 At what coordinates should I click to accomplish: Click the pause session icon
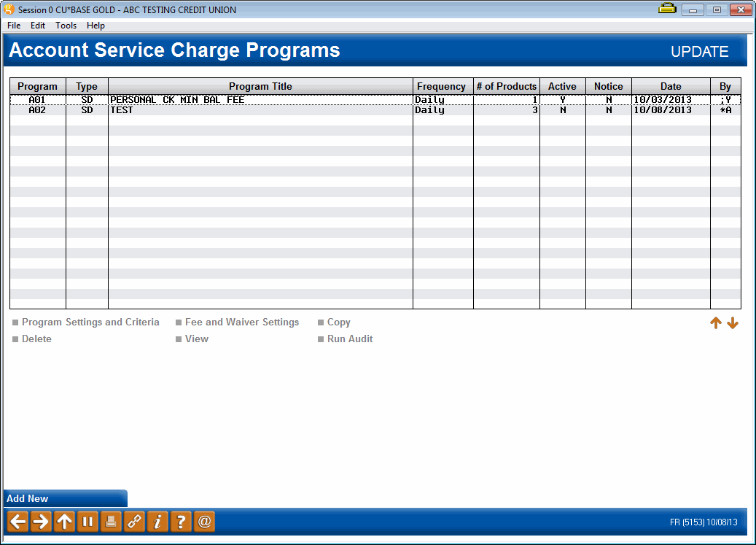pos(87,521)
